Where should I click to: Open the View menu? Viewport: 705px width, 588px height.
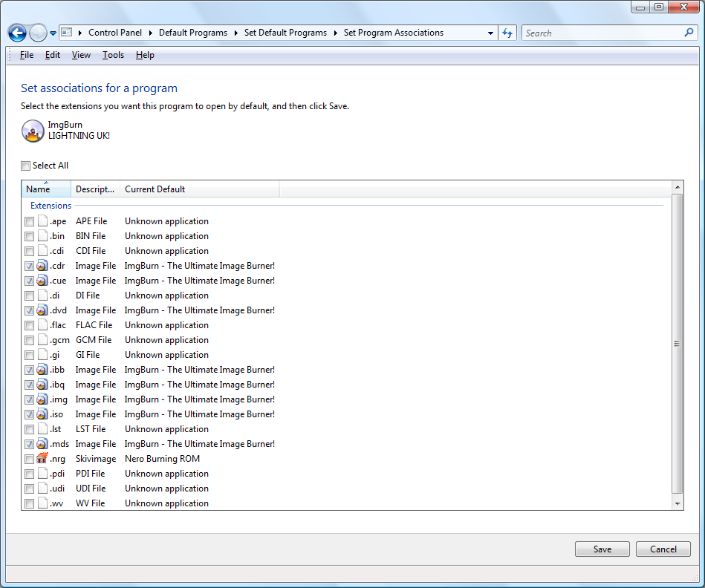point(81,55)
